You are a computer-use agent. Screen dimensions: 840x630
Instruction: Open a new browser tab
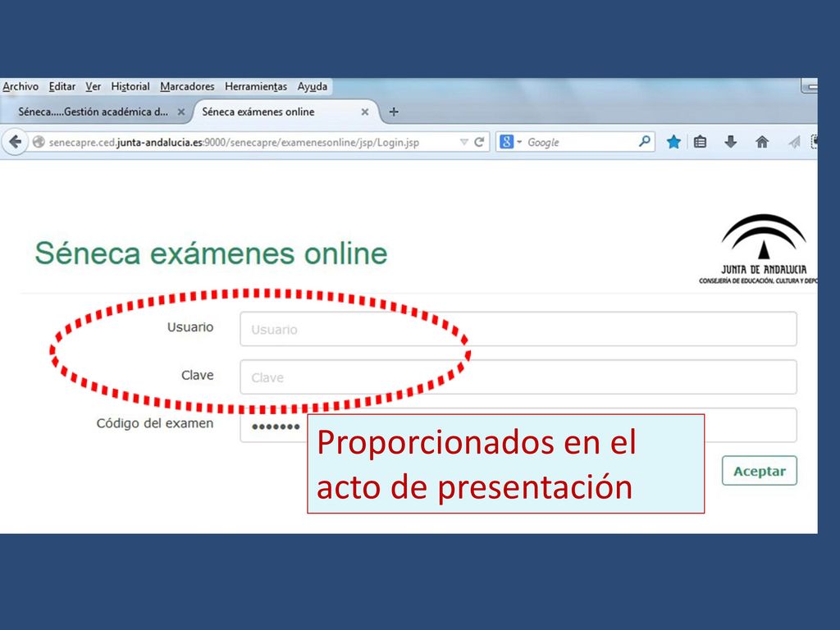394,112
